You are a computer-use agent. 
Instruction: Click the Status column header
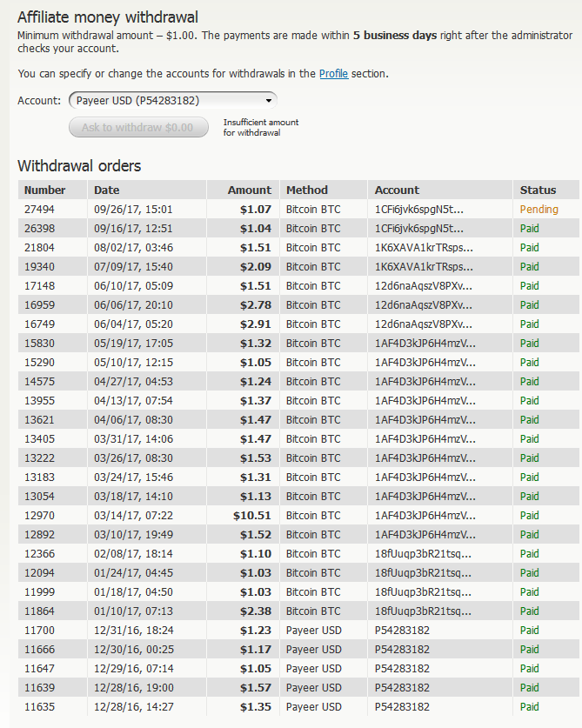(x=538, y=190)
